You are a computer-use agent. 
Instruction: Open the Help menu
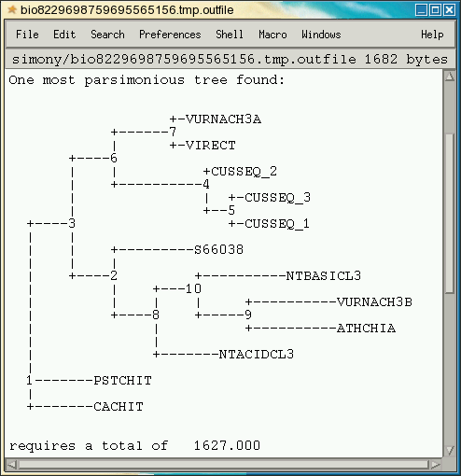pyautogui.click(x=432, y=35)
